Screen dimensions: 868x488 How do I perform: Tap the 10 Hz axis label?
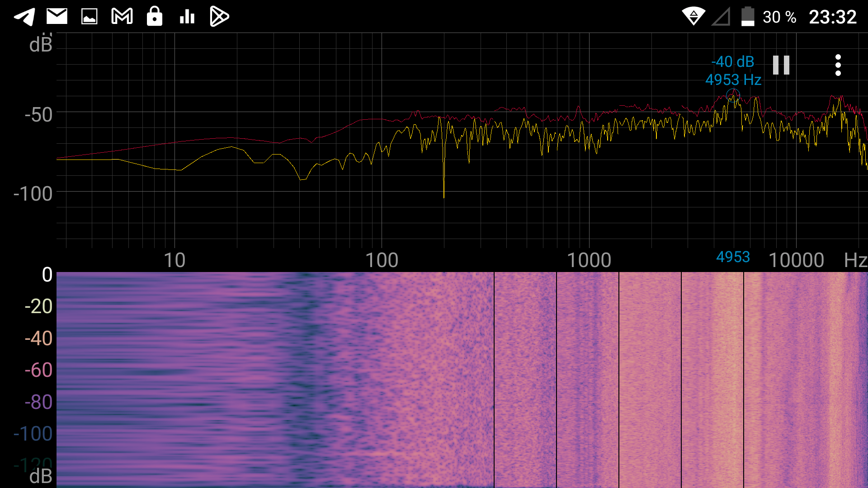[175, 260]
